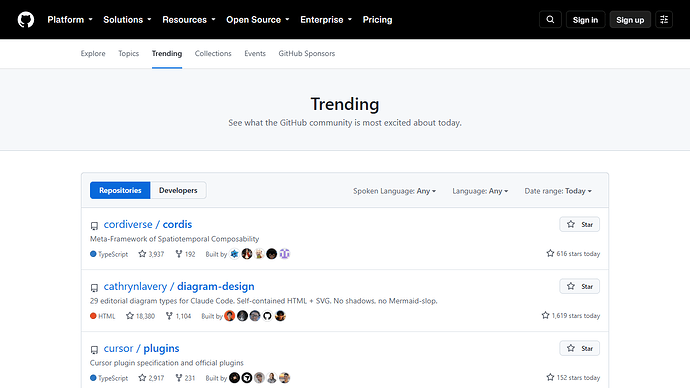Screen dimensions: 690x388
Task: Open the appearance settings sliders icon
Action: [664, 19]
